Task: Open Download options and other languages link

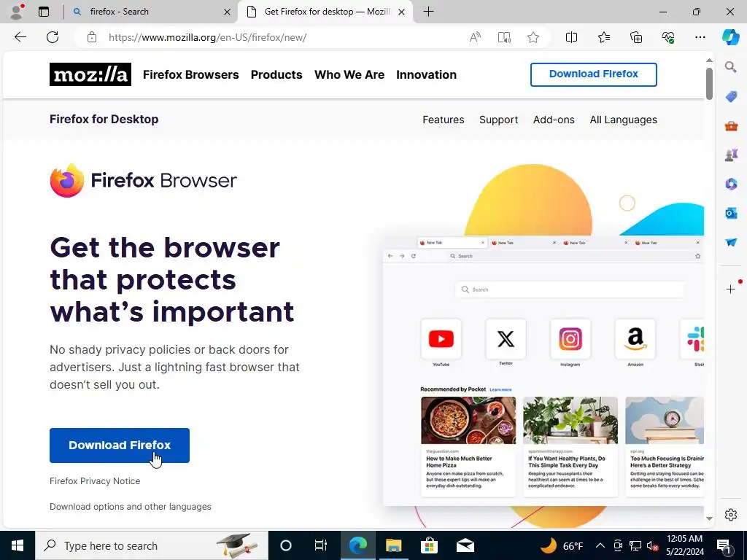Action: [x=130, y=507]
